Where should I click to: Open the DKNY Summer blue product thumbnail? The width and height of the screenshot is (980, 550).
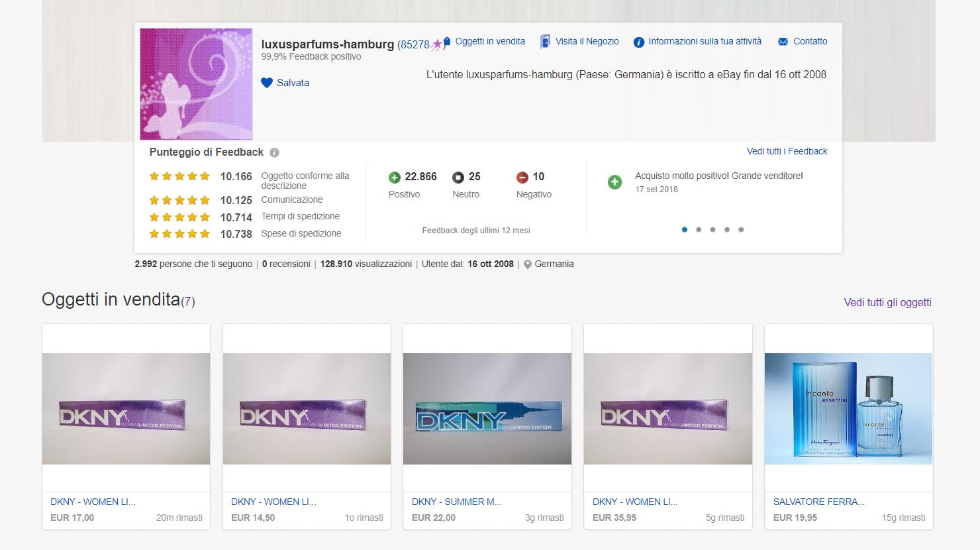point(487,408)
